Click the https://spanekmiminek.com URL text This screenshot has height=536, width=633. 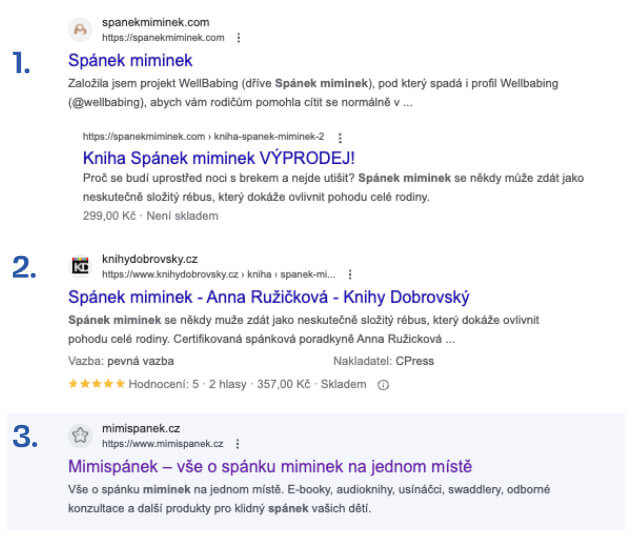pos(163,38)
